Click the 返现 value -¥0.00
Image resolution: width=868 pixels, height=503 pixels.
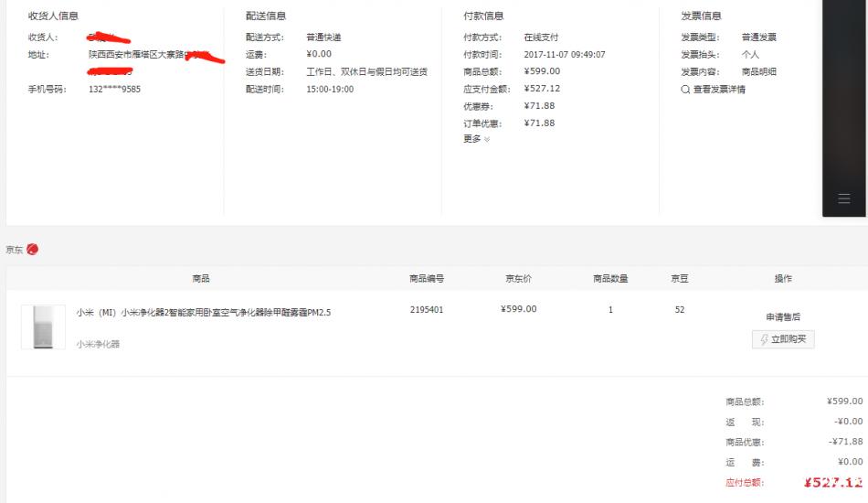(x=848, y=421)
